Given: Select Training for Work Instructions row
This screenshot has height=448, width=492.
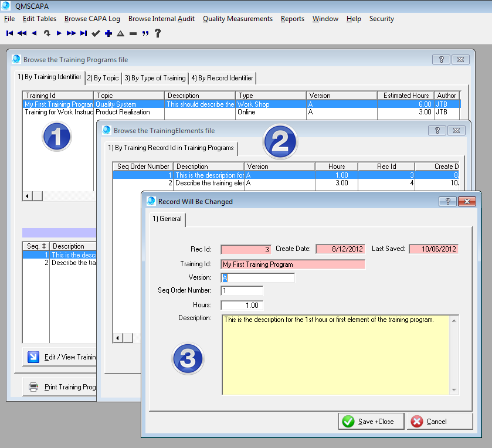Looking at the screenshot, I should [59, 112].
